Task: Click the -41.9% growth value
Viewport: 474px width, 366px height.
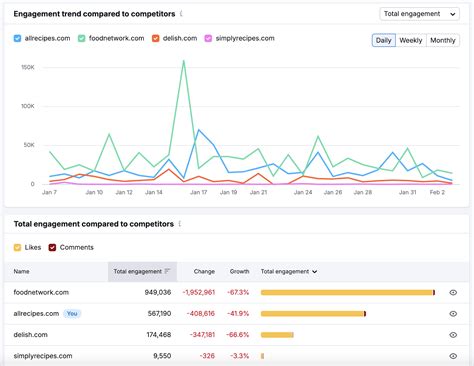Action: (238, 314)
